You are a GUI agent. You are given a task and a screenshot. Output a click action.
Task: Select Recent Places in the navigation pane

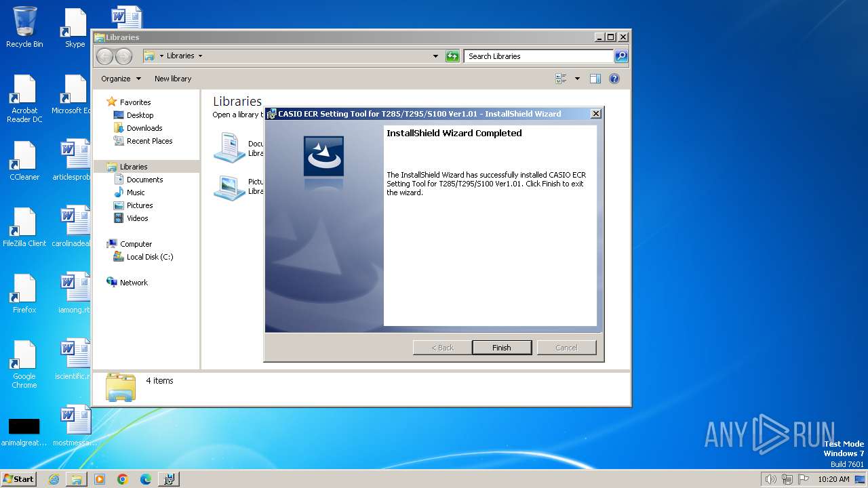coord(149,141)
